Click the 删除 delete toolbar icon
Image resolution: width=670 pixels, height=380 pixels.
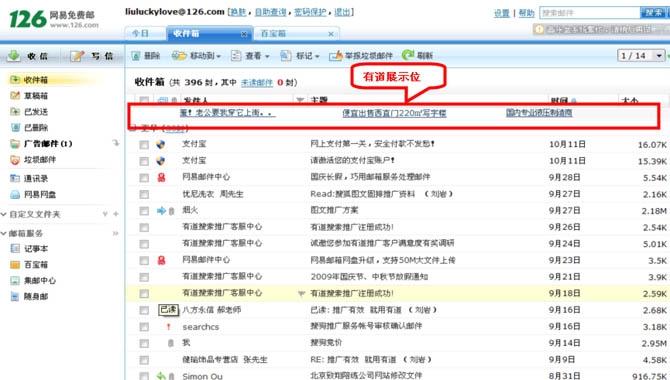(x=136, y=56)
